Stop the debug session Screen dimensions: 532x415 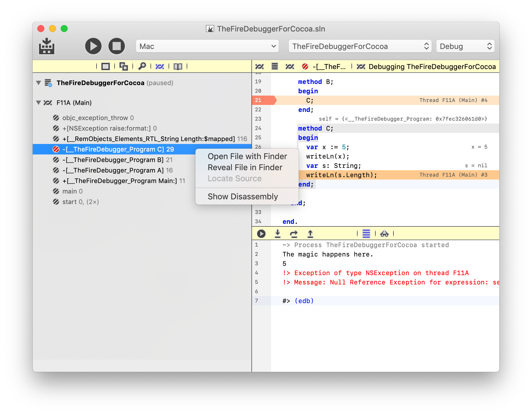click(x=117, y=46)
